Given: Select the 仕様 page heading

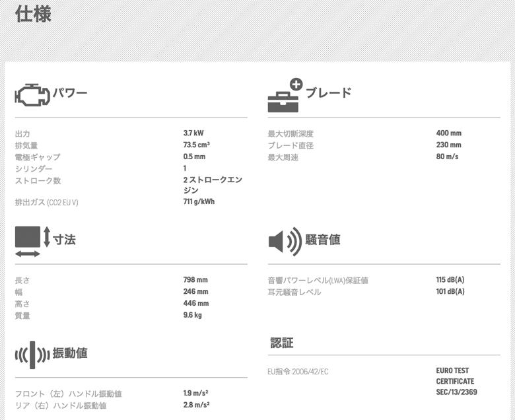Looking at the screenshot, I should pos(32,13).
